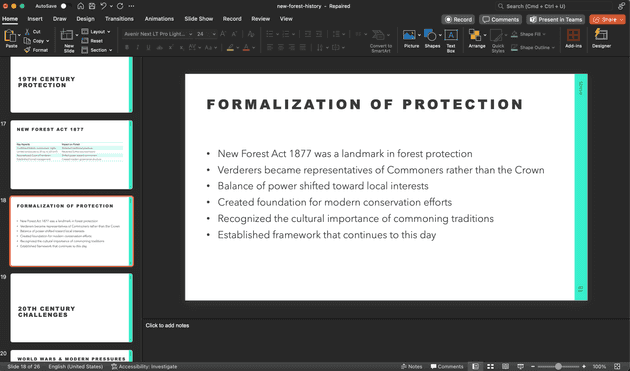
Task: Click the Home icon in the title bar
Action: tap(81, 6)
